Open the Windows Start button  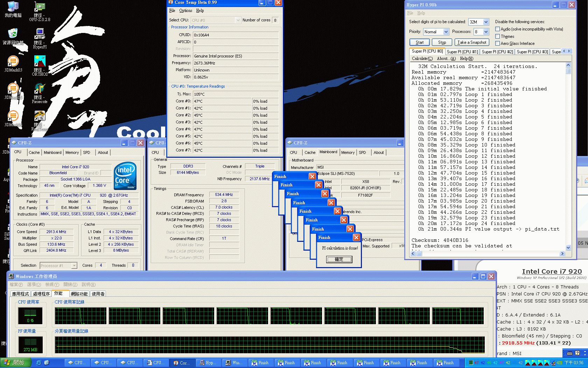(x=16, y=363)
